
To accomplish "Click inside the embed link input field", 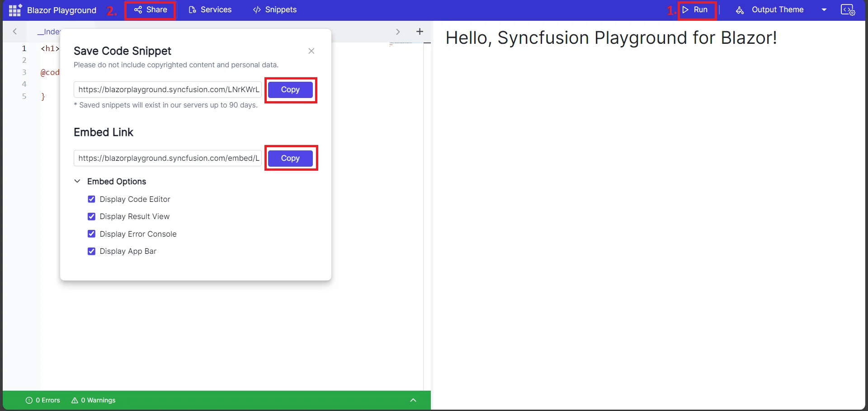I will coord(167,158).
